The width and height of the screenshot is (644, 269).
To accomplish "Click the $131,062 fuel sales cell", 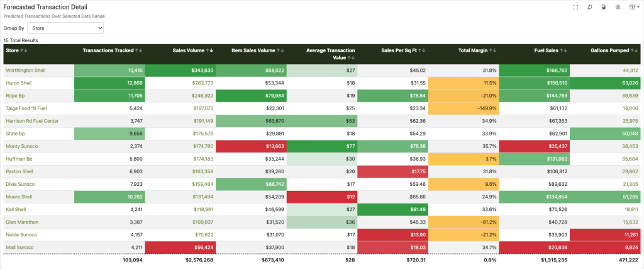I will [x=534, y=159].
